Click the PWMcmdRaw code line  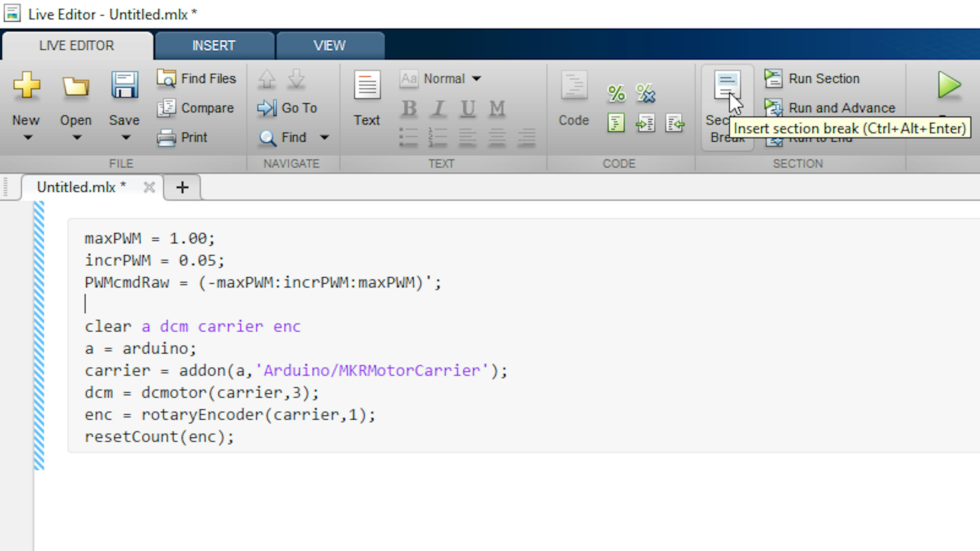(263, 283)
